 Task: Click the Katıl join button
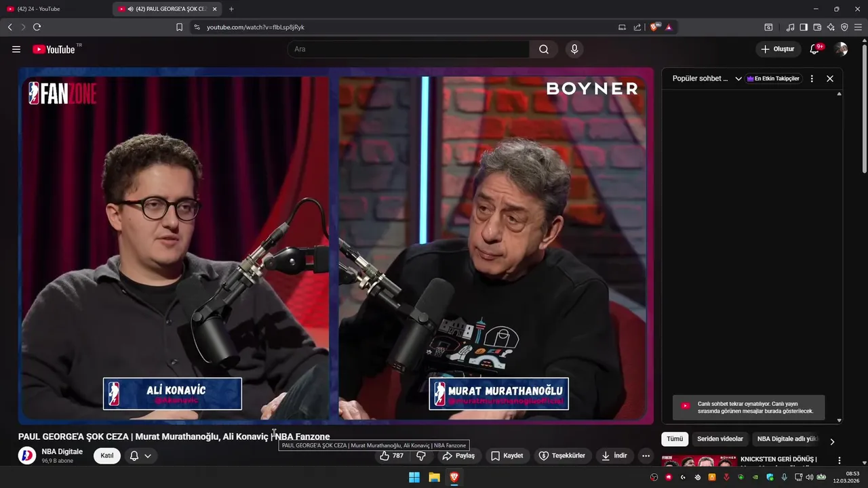click(x=107, y=455)
